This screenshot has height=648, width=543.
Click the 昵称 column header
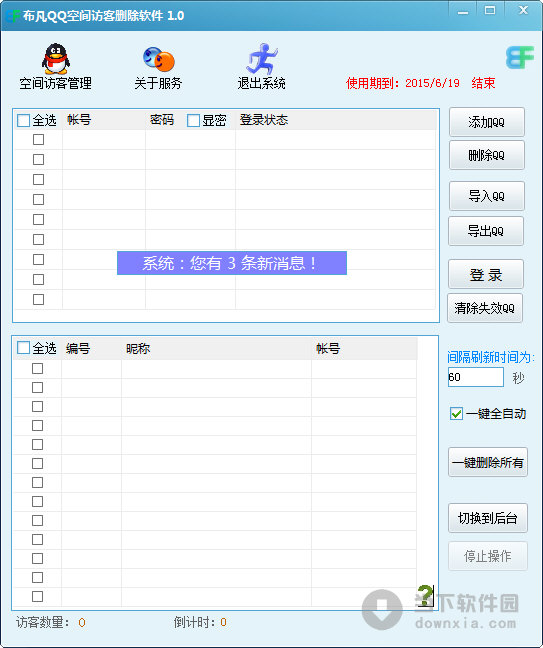pos(138,349)
